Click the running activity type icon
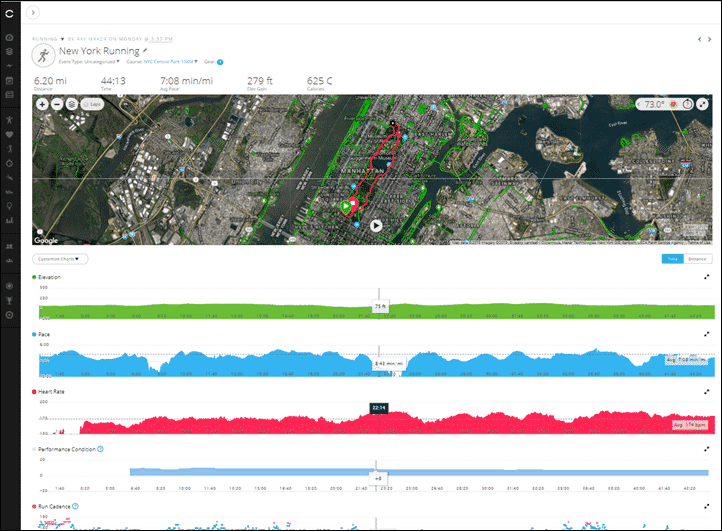Screen dimensions: 722x531 pos(44,56)
